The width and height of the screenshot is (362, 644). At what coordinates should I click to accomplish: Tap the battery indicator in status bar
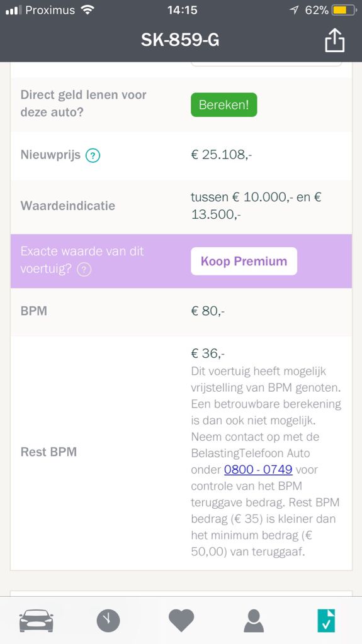tap(344, 10)
